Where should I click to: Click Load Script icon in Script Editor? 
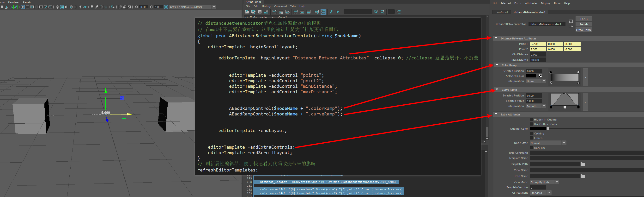(x=247, y=12)
